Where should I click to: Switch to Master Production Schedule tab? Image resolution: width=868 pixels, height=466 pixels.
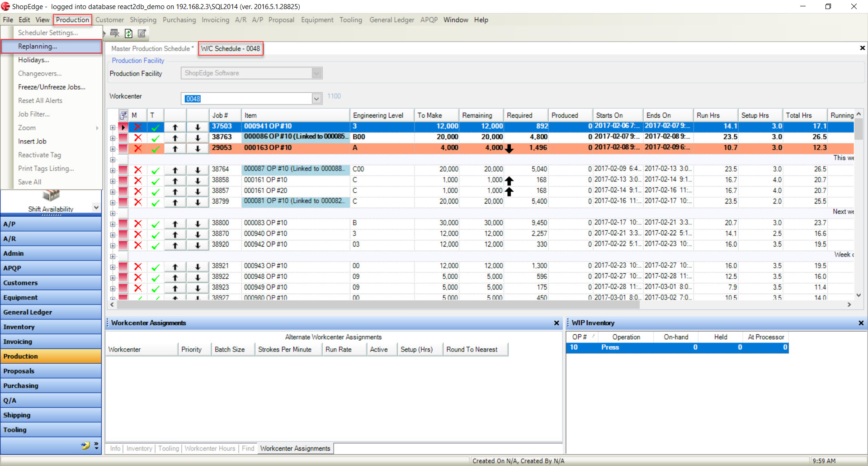point(152,48)
